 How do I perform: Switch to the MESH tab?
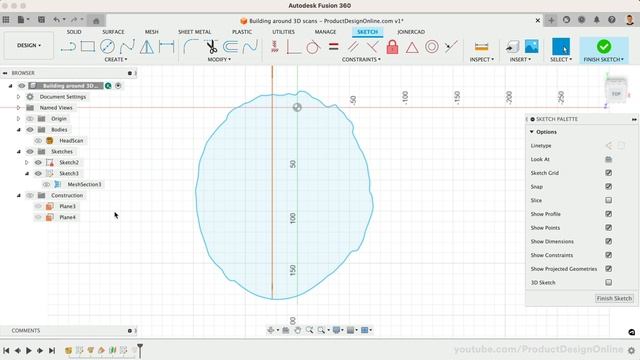151,32
